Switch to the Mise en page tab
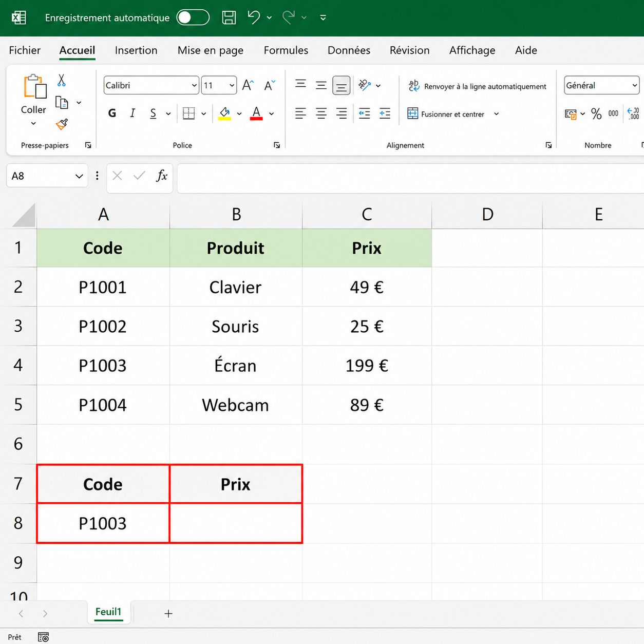The width and height of the screenshot is (644, 644). pyautogui.click(x=211, y=50)
